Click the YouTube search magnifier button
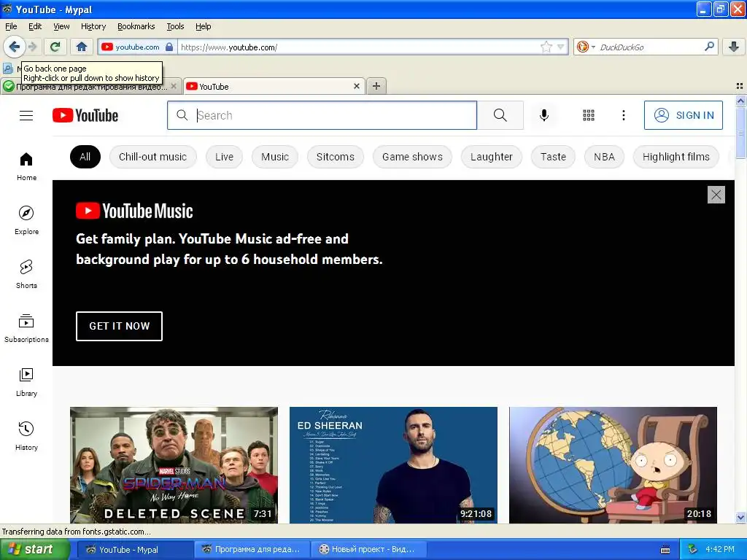 (x=500, y=115)
